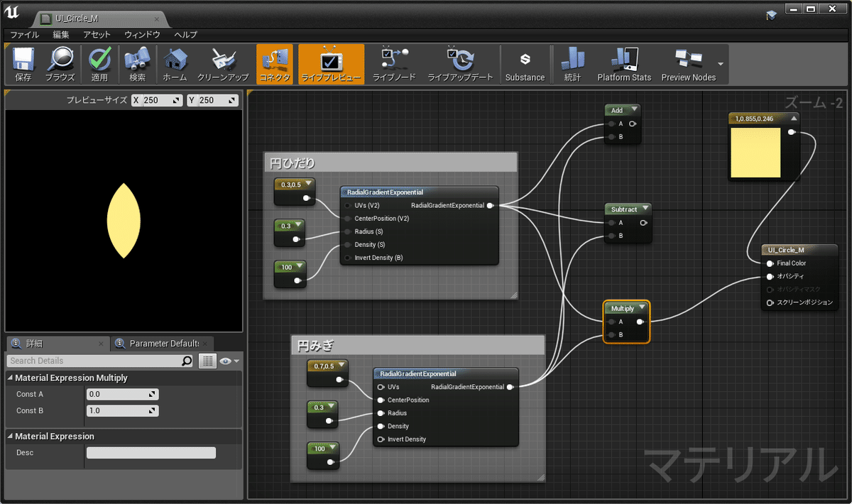Click the Radius (S) pin on the upper node

pos(348,231)
